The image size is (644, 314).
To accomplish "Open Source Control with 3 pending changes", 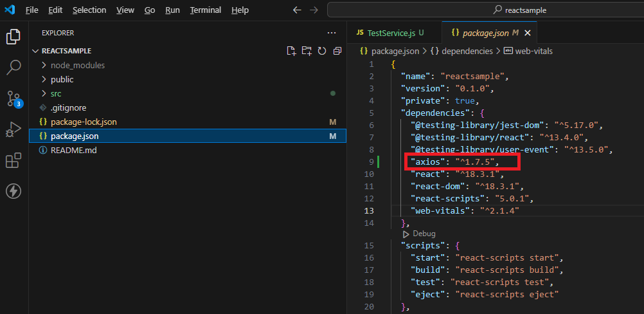I will 13,98.
